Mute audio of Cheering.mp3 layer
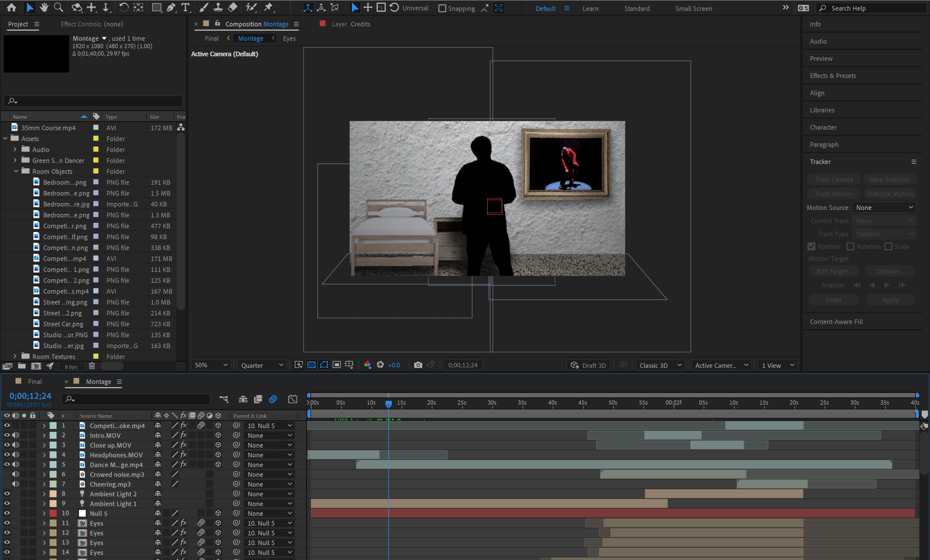The height and width of the screenshot is (560, 930). pyautogui.click(x=16, y=484)
